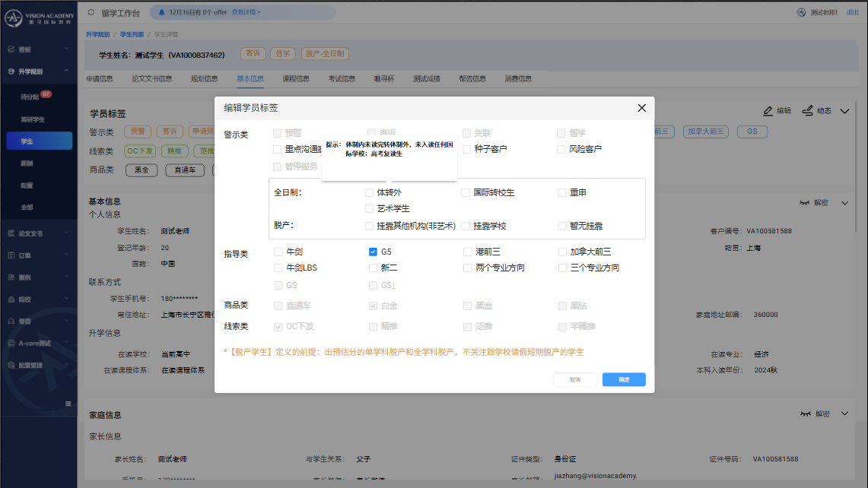
Task: Collapse the 学员标签 panel with chevron
Action: click(844, 111)
